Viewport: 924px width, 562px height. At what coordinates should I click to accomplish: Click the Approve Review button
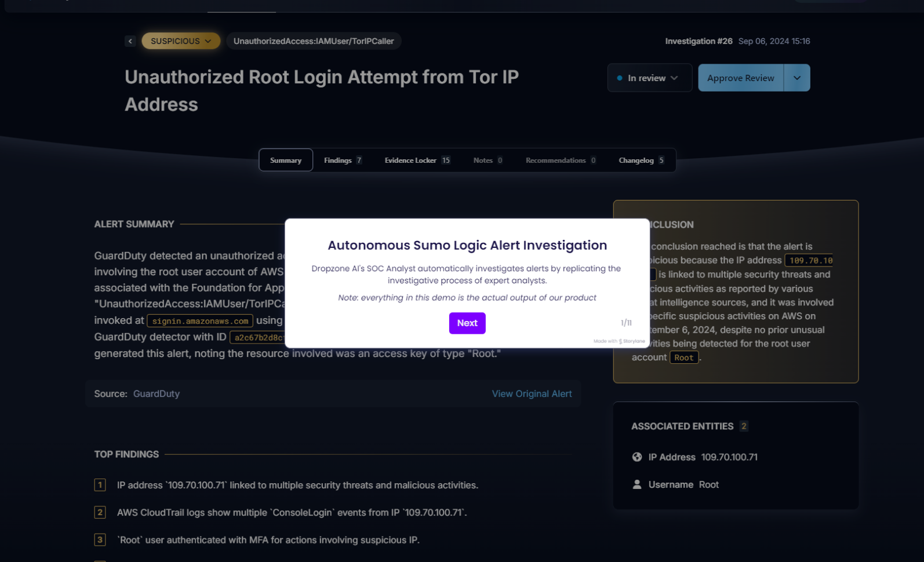(741, 78)
